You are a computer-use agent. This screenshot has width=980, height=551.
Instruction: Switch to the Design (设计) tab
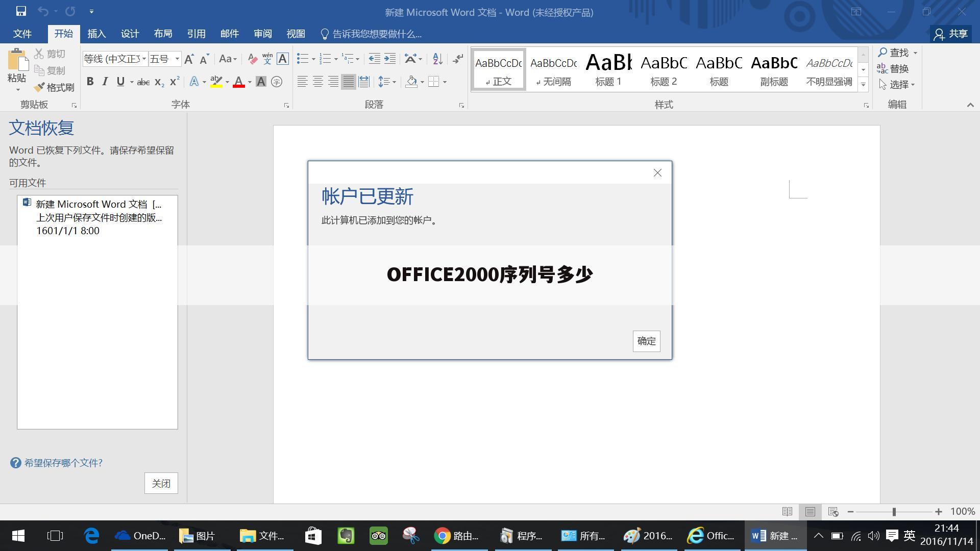(x=130, y=34)
